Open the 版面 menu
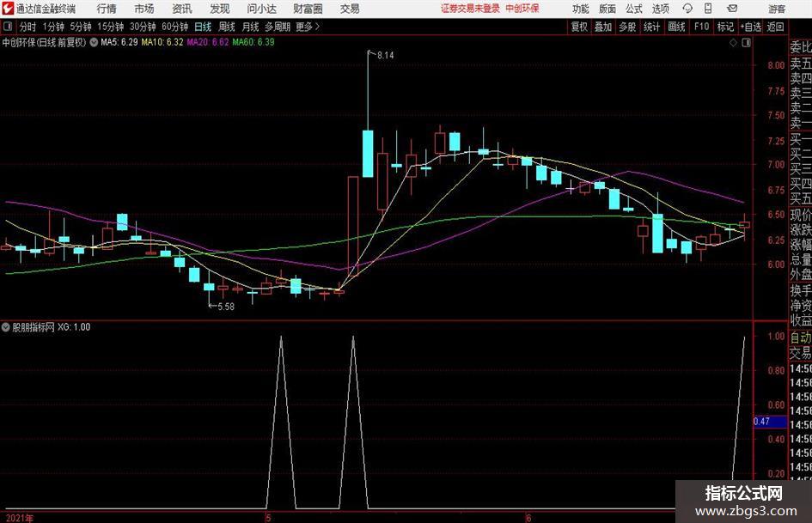This screenshot has width=812, height=523. coord(607,9)
